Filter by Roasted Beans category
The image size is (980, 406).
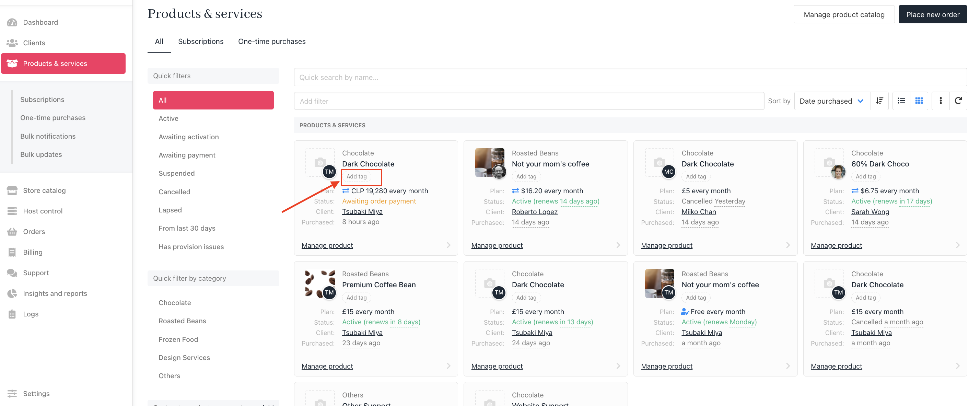tap(182, 321)
